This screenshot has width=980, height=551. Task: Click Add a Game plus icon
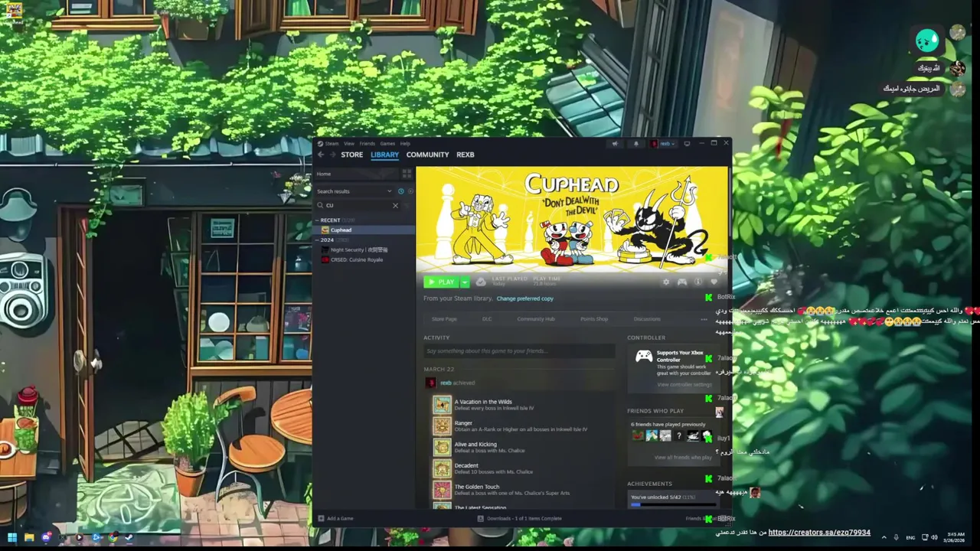321,518
